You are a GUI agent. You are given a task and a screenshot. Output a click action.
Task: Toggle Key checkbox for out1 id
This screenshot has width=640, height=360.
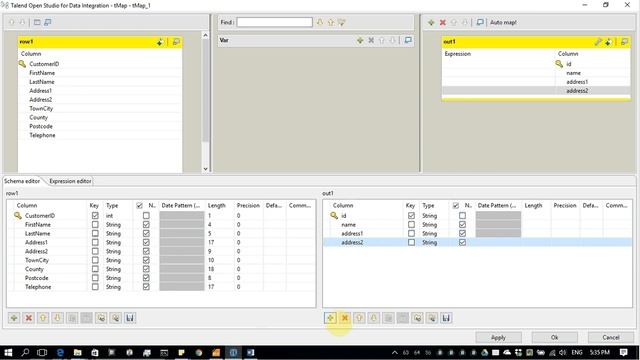click(x=411, y=216)
